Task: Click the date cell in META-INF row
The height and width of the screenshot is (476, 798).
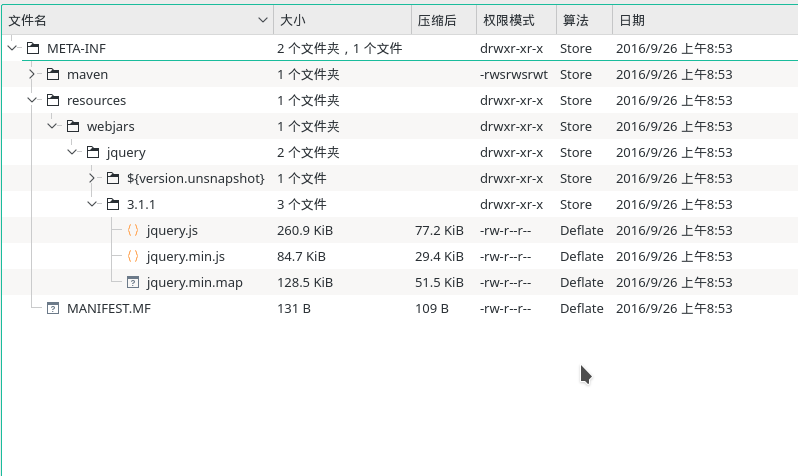Action: point(674,48)
